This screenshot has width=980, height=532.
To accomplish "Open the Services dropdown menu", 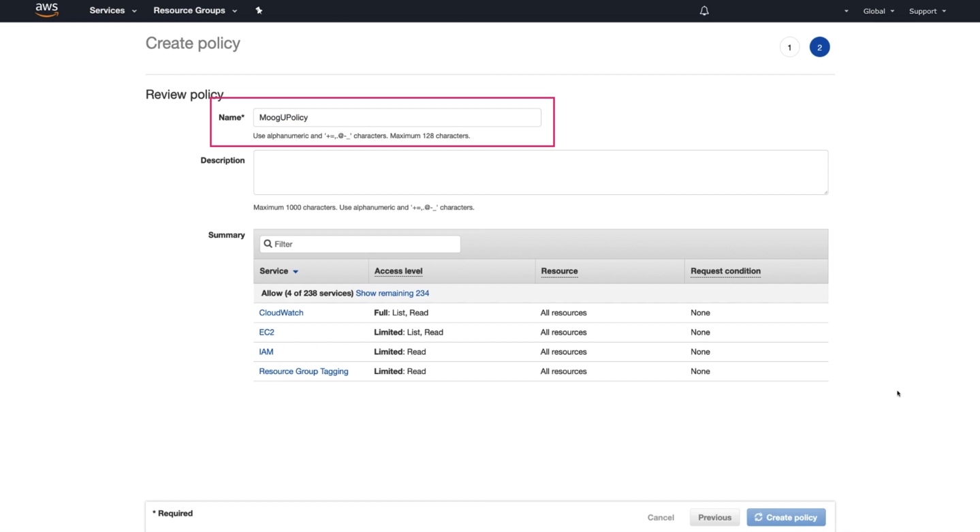I will click(112, 11).
